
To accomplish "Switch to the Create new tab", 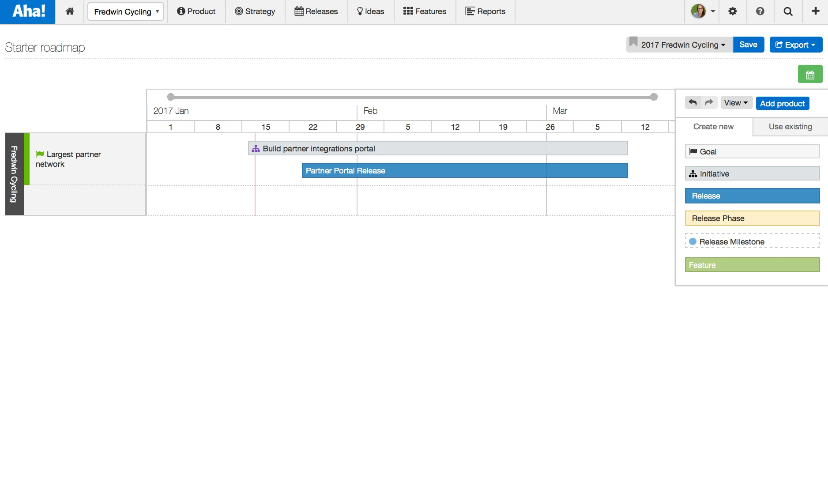I will [714, 127].
